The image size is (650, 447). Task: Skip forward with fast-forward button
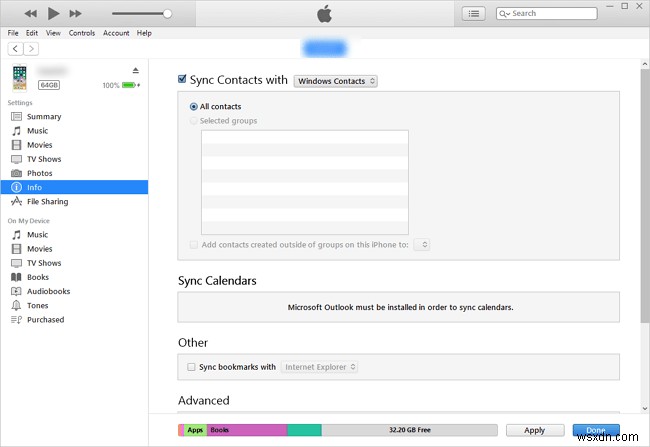pyautogui.click(x=75, y=14)
